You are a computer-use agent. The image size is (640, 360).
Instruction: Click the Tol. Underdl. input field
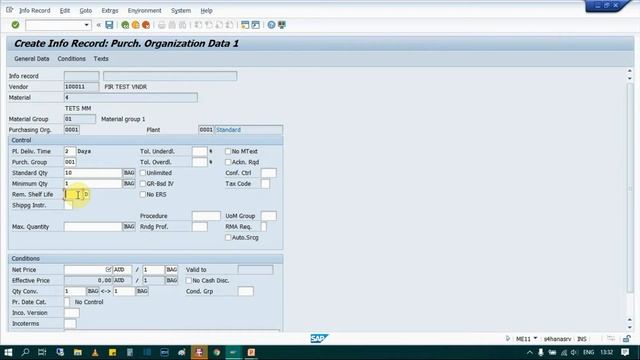pos(200,151)
